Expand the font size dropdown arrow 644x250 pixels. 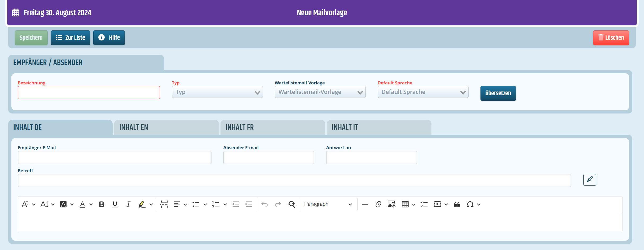click(x=53, y=204)
